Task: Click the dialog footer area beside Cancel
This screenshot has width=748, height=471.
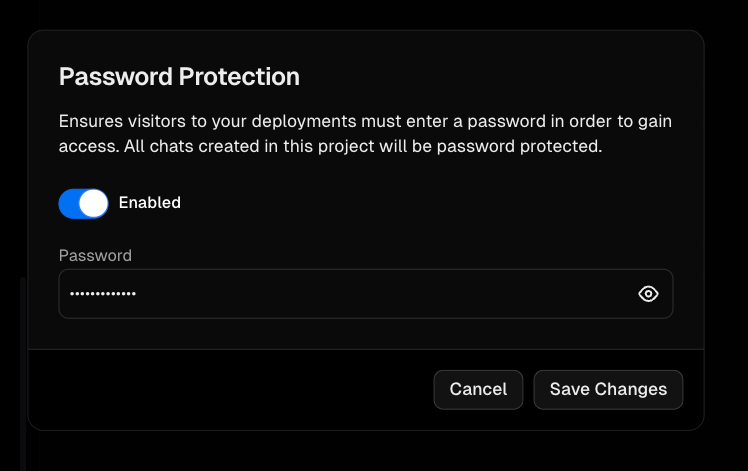Action: pyautogui.click(x=229, y=389)
